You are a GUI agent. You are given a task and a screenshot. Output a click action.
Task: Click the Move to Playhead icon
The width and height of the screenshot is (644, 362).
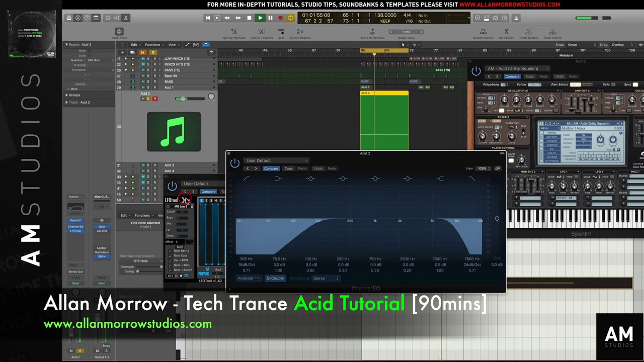point(373,32)
